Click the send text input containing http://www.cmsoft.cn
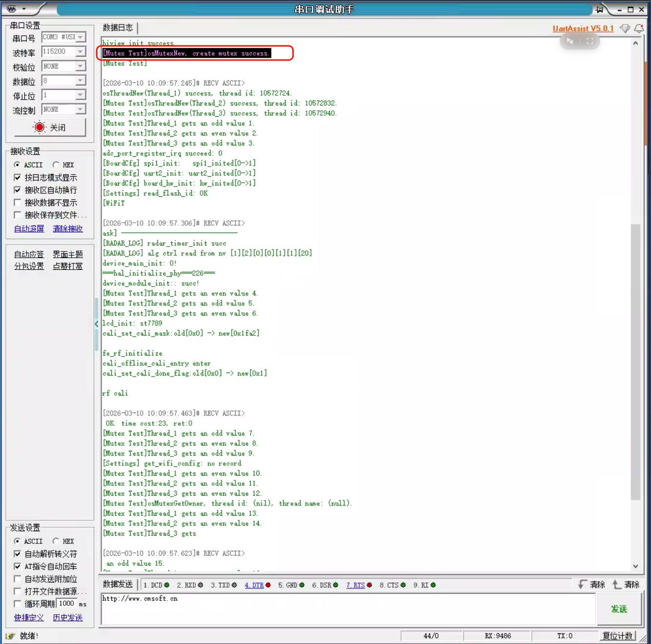The image size is (651, 644). click(x=348, y=609)
